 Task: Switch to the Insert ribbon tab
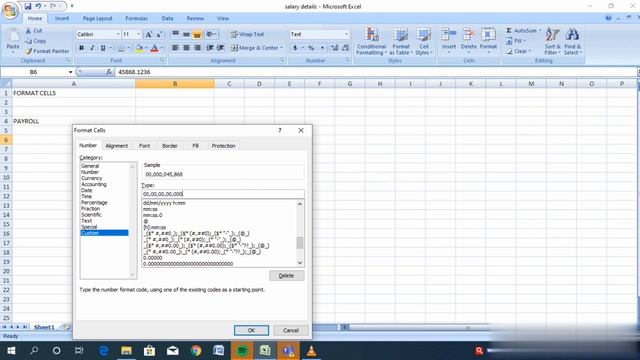62,18
